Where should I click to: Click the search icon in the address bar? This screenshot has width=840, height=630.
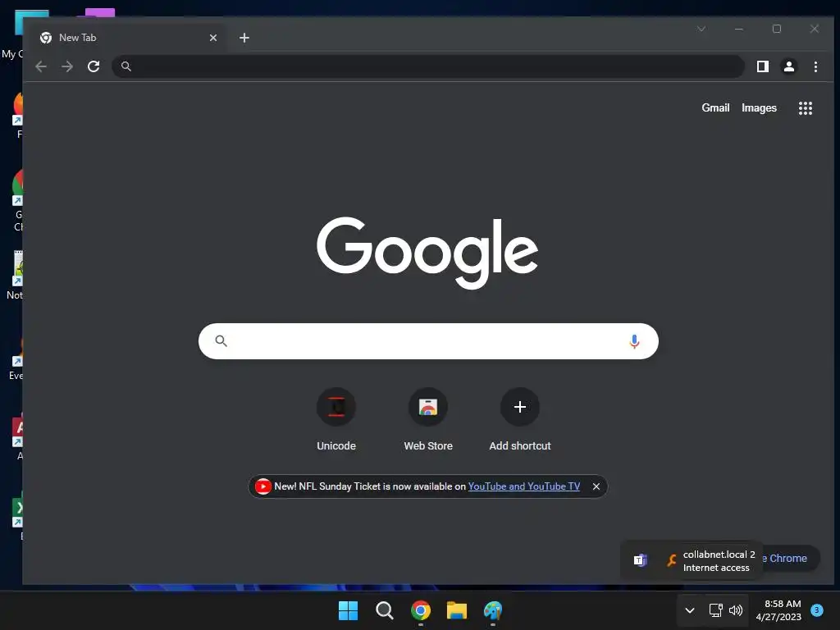point(126,66)
